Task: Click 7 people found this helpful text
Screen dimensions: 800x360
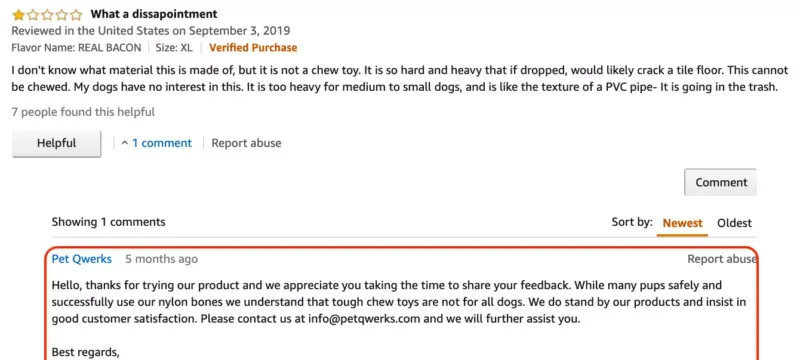Action: [83, 112]
